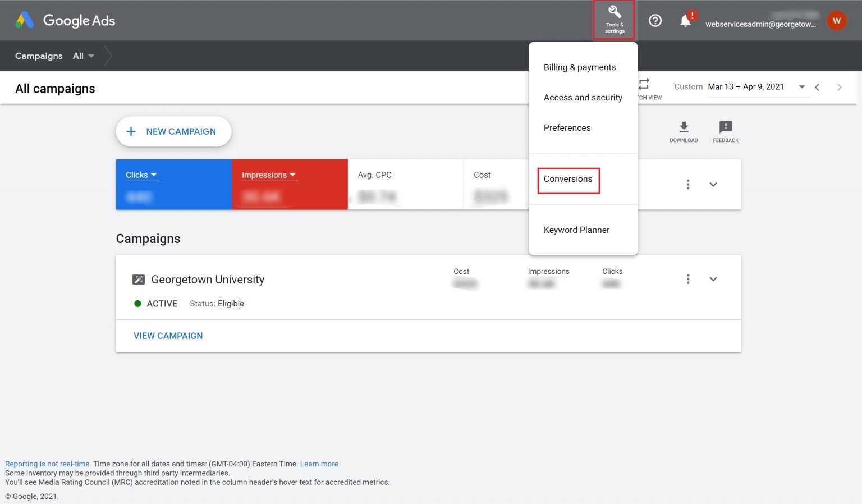Expand the metrics scorecard chevron
This screenshot has height=504, width=862.
coord(713,184)
